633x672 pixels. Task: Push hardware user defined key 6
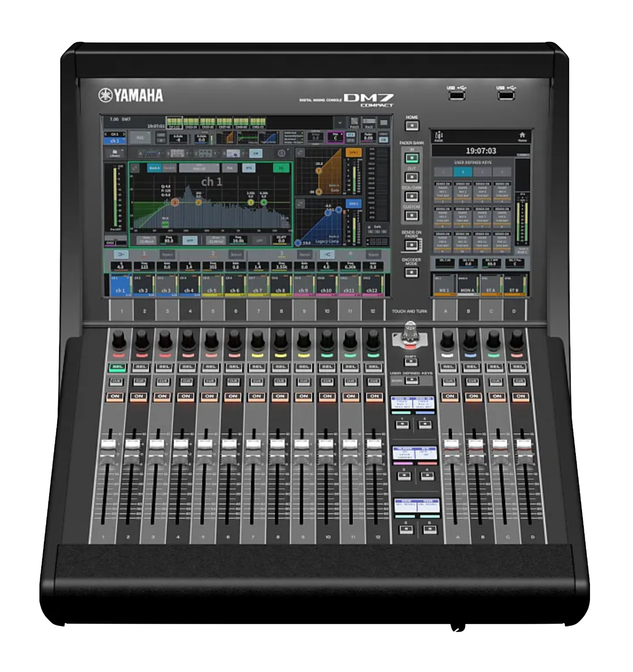tap(429, 529)
